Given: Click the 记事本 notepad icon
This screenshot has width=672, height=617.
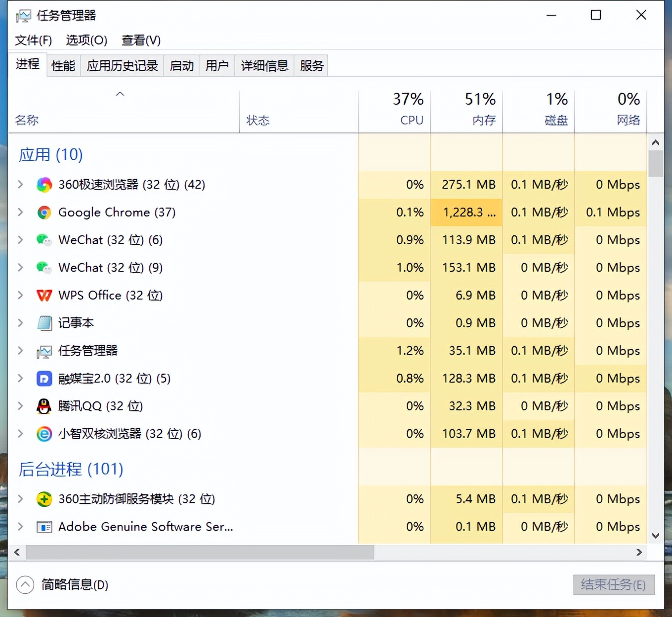Looking at the screenshot, I should point(44,323).
